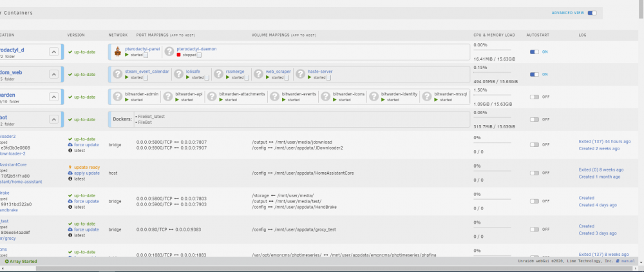Click the Array Started status icon

tap(7, 261)
